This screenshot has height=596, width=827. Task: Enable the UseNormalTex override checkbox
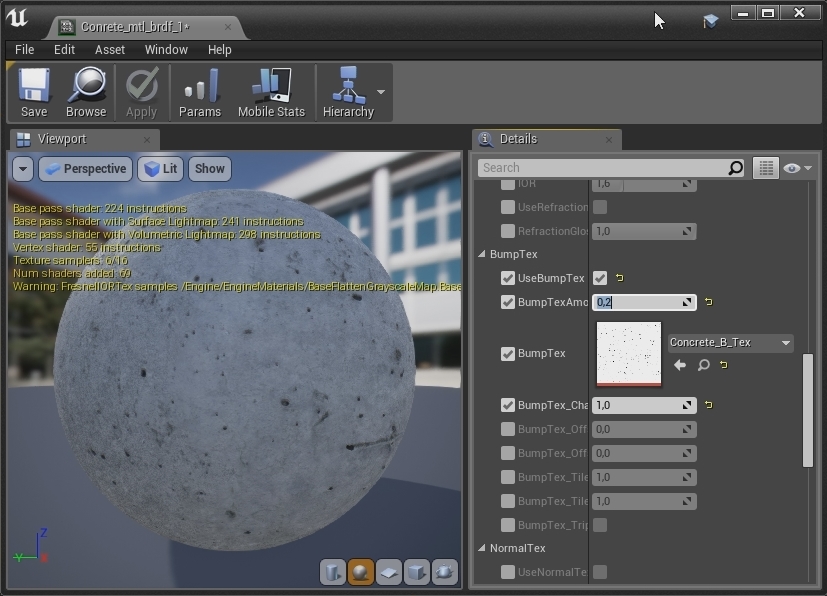[x=507, y=572]
